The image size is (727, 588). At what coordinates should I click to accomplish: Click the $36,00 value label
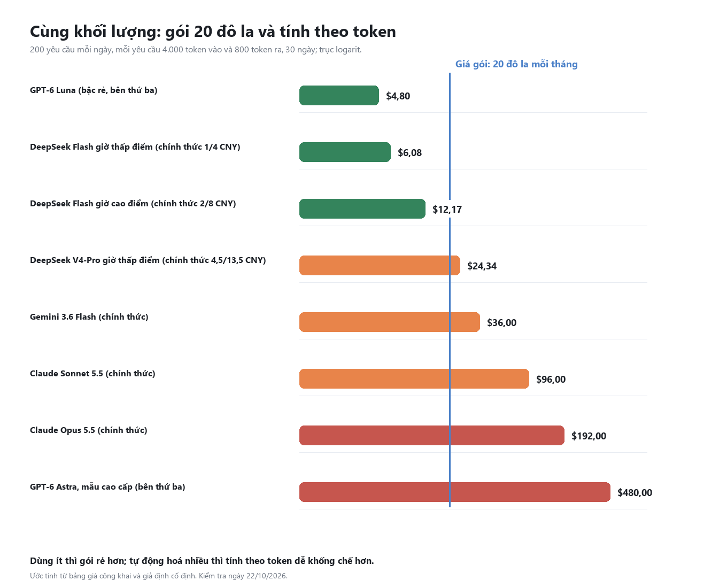point(502,323)
